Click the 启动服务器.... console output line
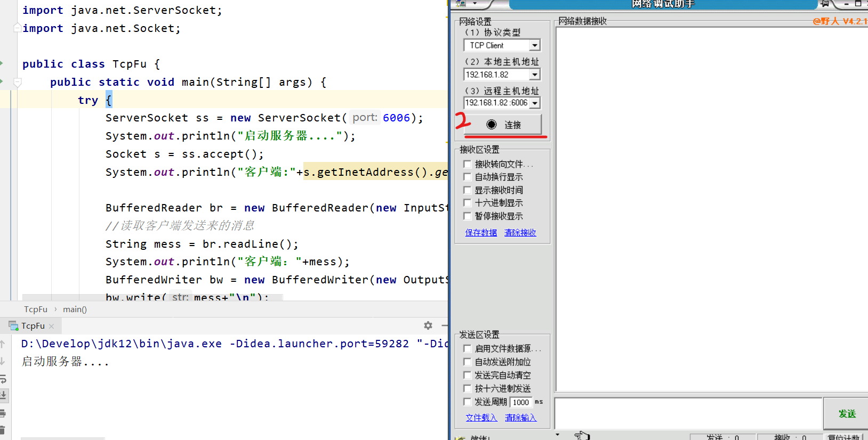Screen dimensions: 868x440 pos(65,362)
